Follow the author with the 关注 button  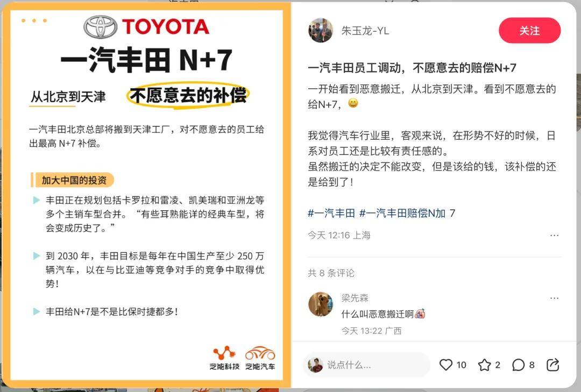(x=529, y=31)
